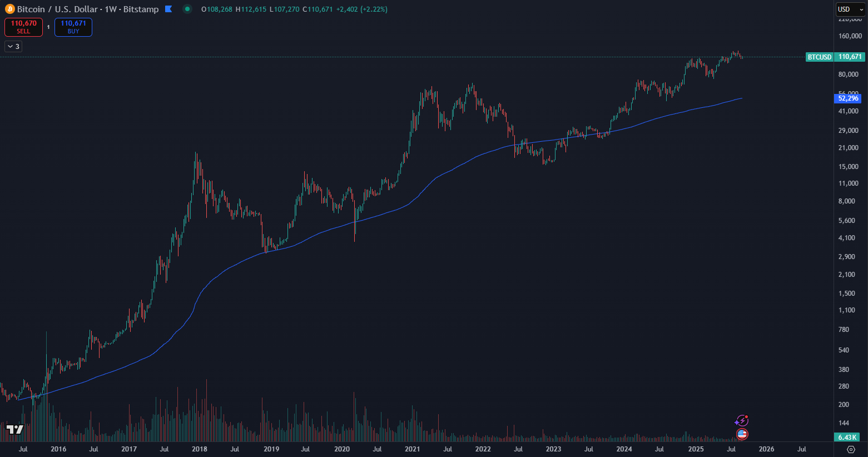Screen dimensions: 868x457
Task: Expand the collapsed indicators legend showing 3
Action: tap(13, 46)
